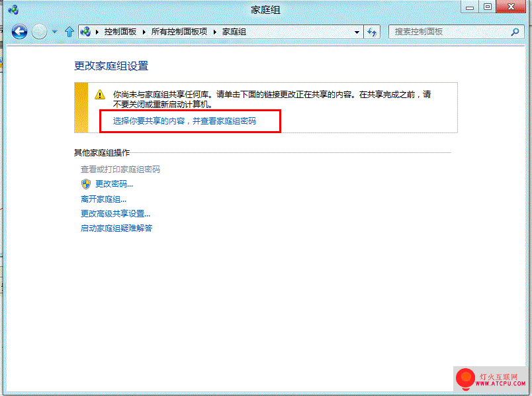
Task: Click the 其他家庭组操作 section label
Action: 102,153
